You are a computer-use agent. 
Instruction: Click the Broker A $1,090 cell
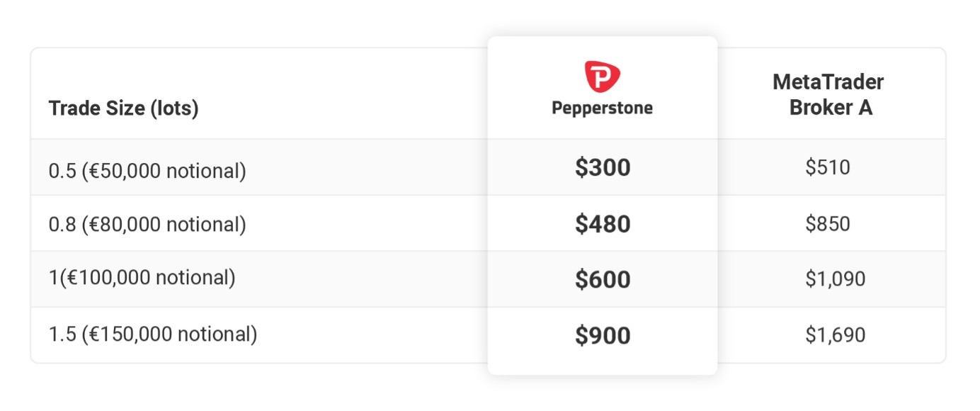[836, 279]
